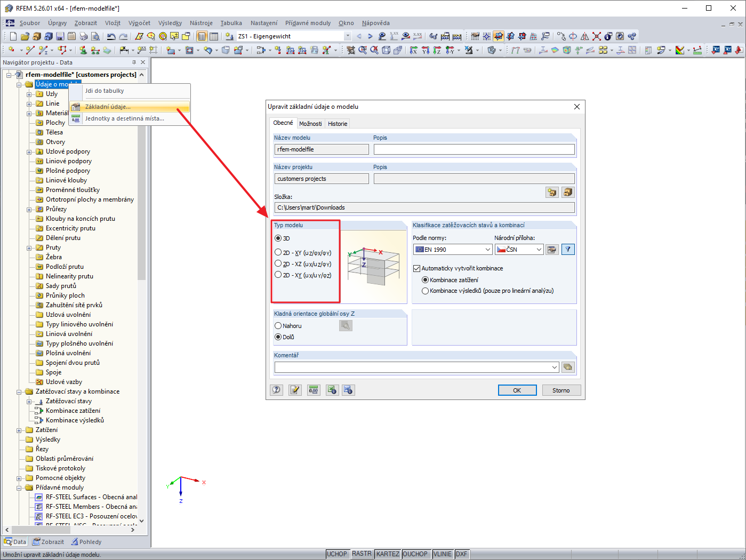Click the Excel export icon in dialog
This screenshot has height=560, width=746.
coord(332,390)
